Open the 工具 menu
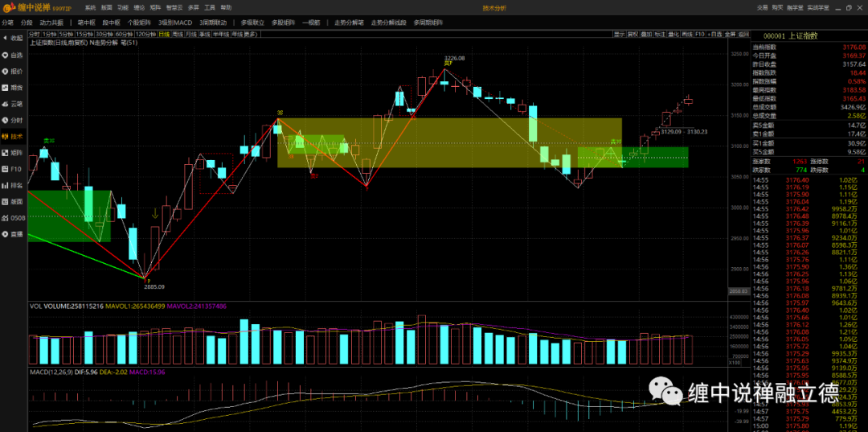Viewport: 868px width, 432px height. pyautogui.click(x=210, y=8)
